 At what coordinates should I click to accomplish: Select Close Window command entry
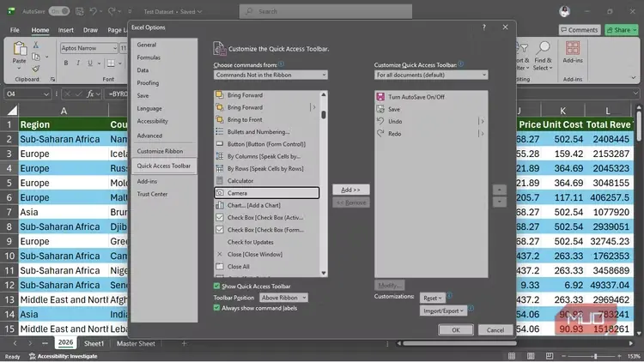coord(266,255)
